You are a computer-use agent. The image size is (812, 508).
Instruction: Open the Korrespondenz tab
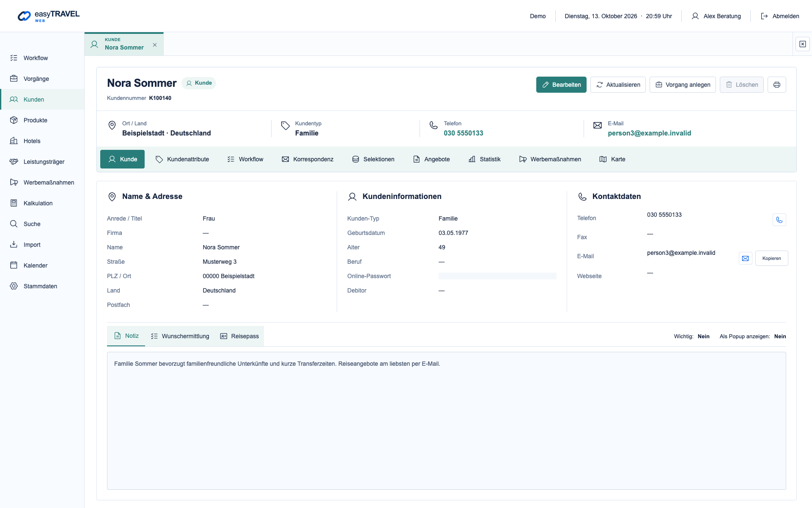point(307,159)
